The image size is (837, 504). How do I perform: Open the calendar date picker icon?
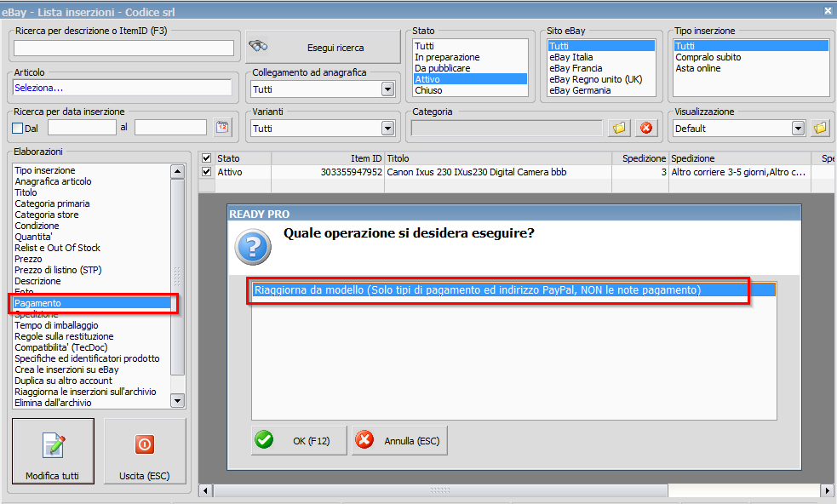[x=222, y=128]
